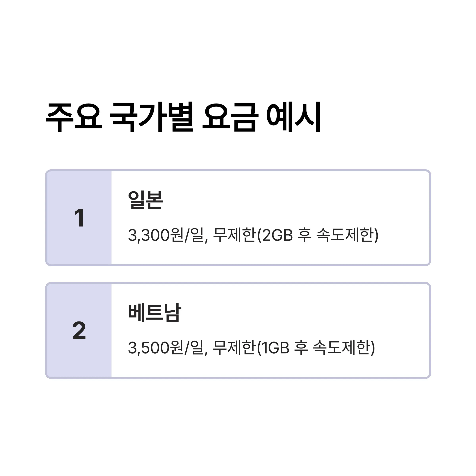Click the word 요금 in the heading

click(x=230, y=117)
